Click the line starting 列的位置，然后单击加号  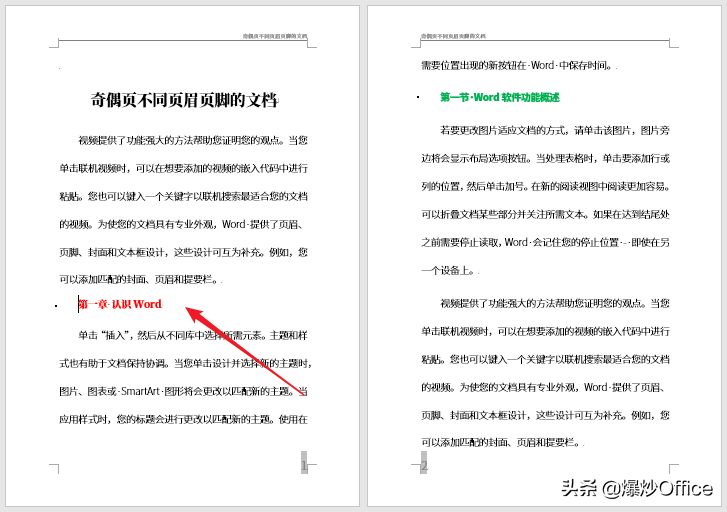pyautogui.click(x=545, y=186)
